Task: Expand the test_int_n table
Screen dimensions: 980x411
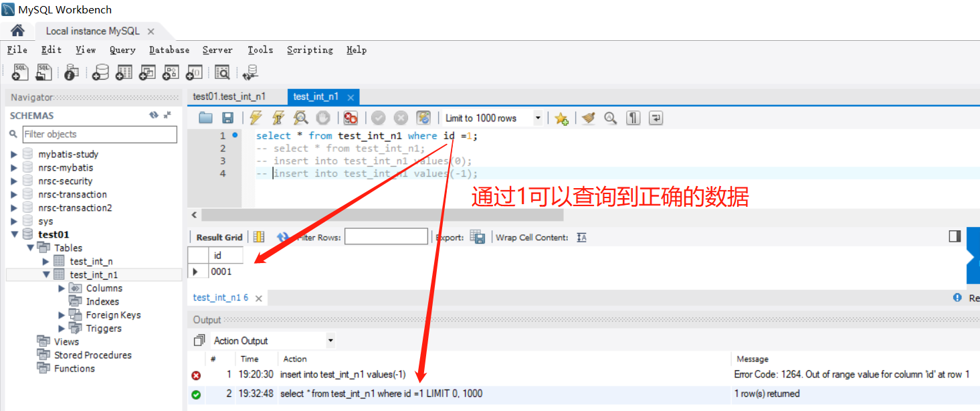Action: [46, 262]
